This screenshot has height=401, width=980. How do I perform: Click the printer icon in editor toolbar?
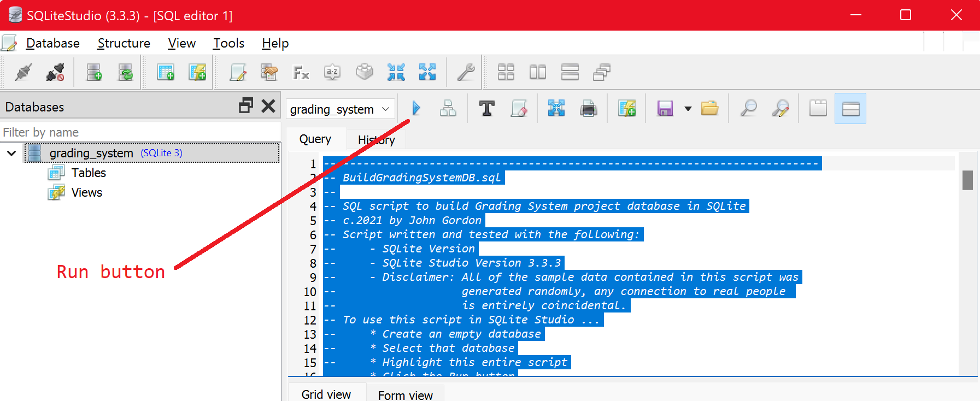pos(589,108)
